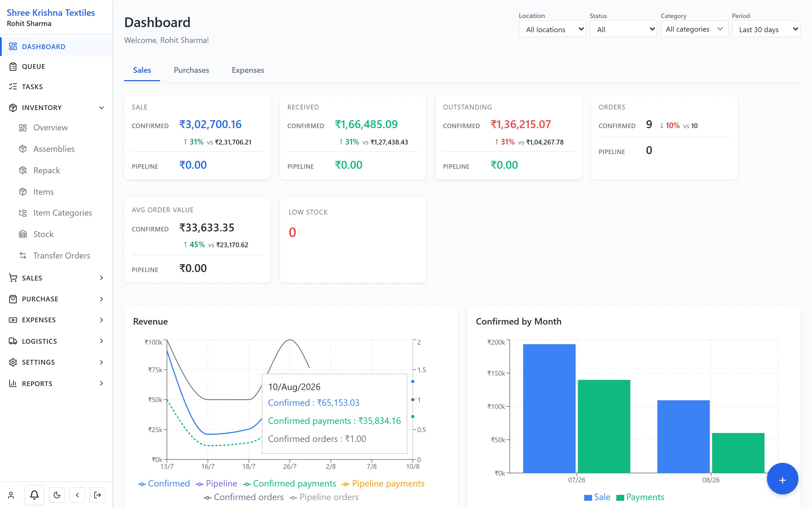
Task: Click the Item Categories tree icon
Action: pyautogui.click(x=23, y=213)
